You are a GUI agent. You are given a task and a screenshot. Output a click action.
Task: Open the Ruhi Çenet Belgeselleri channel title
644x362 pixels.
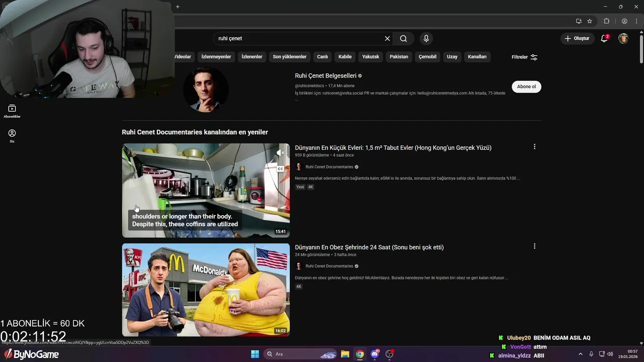[x=326, y=76]
